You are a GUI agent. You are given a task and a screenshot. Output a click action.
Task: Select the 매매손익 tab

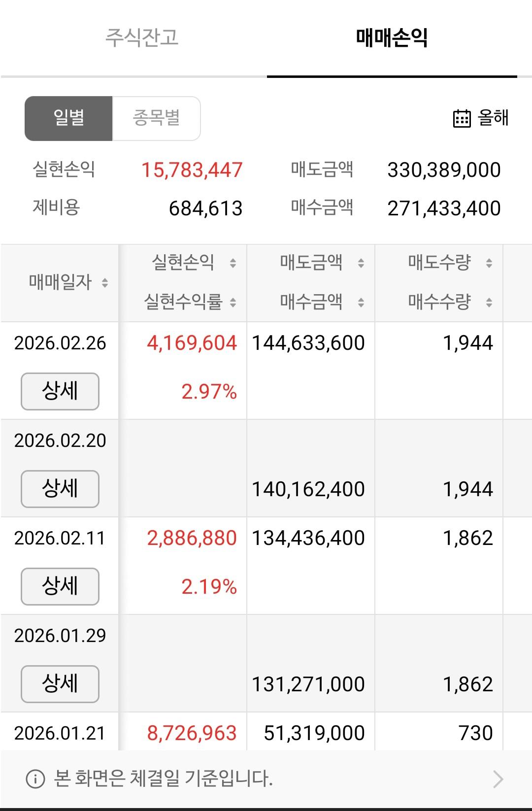coord(392,38)
